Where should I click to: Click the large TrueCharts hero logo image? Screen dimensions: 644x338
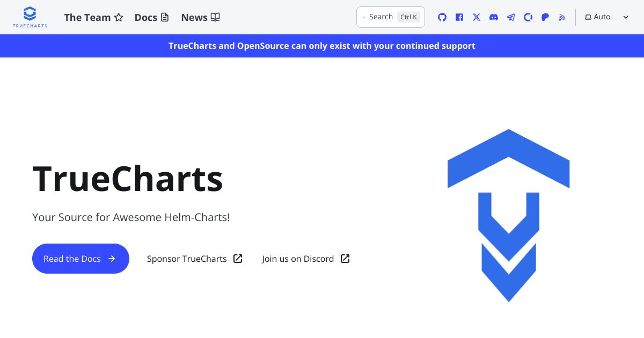[508, 215]
